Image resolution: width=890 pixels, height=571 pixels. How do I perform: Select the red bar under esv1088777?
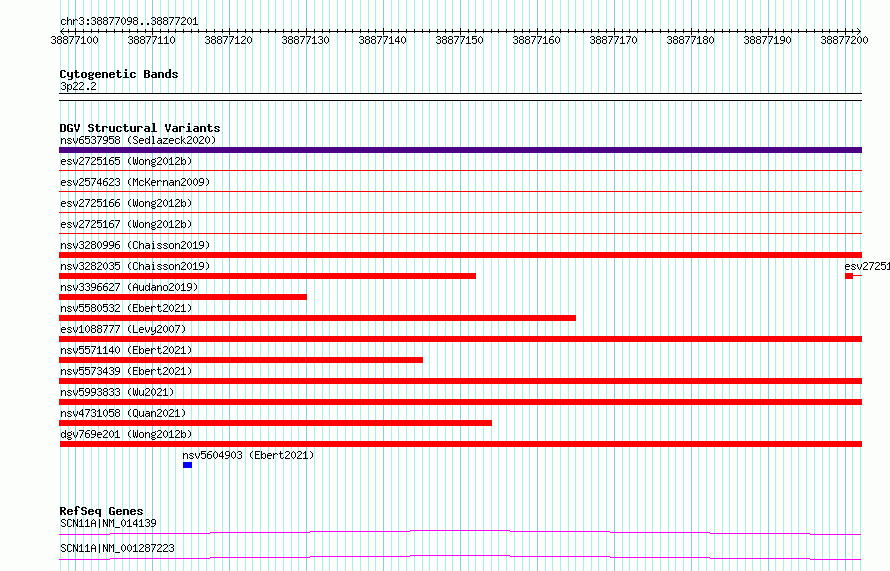click(x=460, y=339)
